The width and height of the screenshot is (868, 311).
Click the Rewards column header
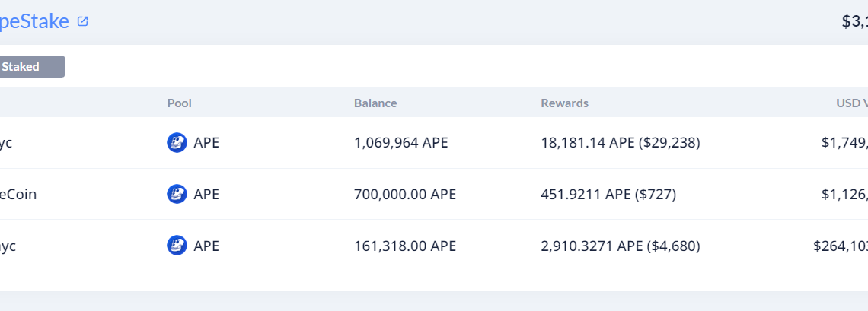point(564,103)
